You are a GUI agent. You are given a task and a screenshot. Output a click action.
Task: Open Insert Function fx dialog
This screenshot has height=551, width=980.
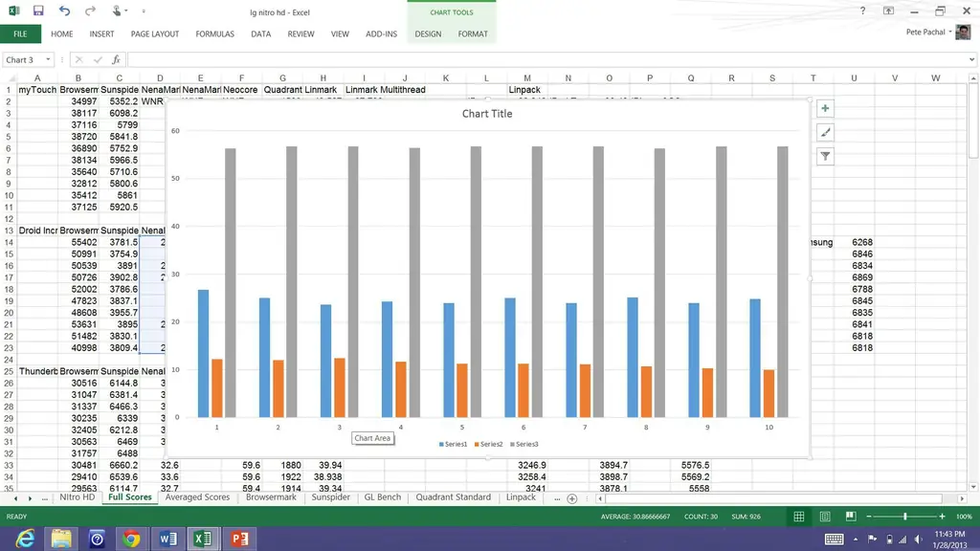tap(116, 59)
